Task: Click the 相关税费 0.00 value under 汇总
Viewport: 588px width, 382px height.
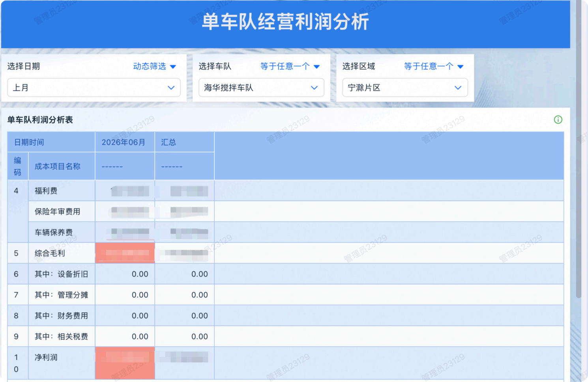Action: [200, 337]
